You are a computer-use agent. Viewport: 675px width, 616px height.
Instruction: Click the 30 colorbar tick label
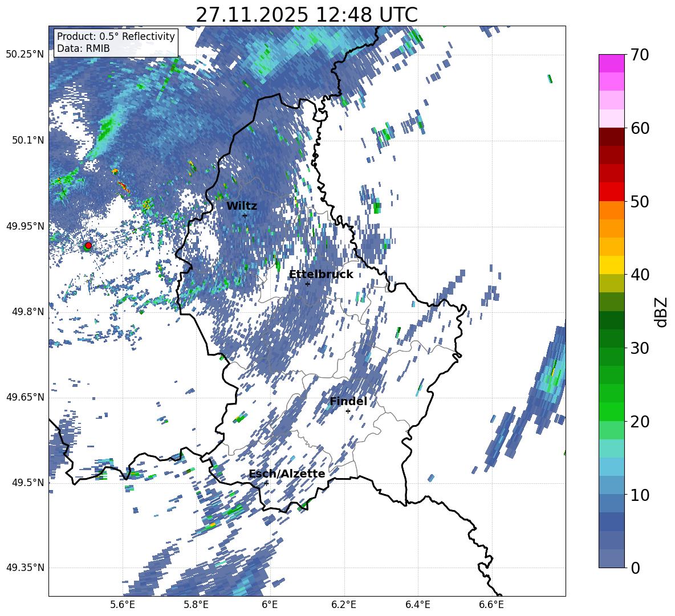[x=640, y=348]
